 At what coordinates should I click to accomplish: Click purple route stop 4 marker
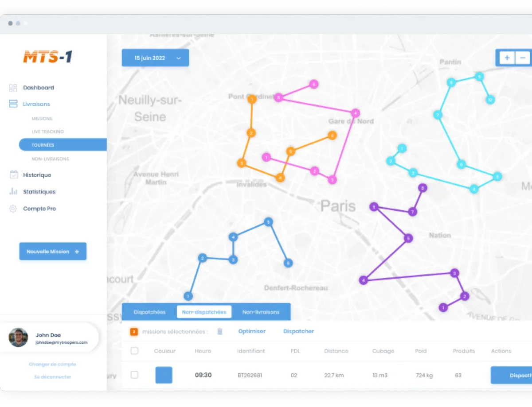tap(364, 280)
